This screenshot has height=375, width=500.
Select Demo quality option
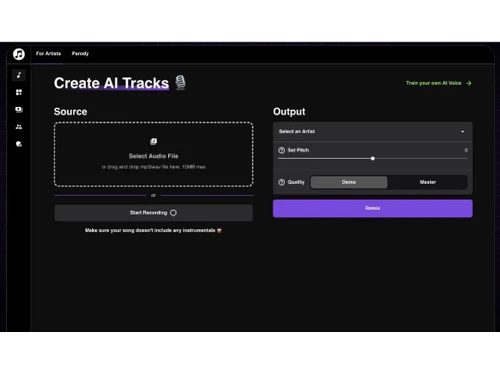[349, 182]
